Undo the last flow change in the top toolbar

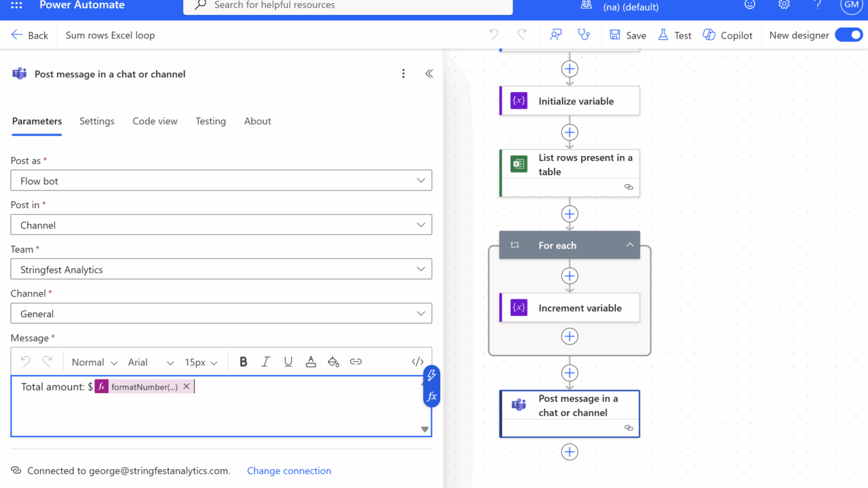click(x=494, y=35)
